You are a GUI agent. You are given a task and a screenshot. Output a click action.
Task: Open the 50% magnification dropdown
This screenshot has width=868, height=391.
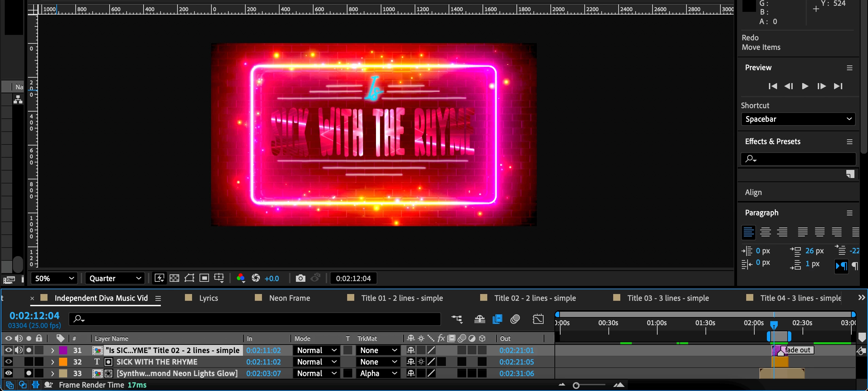pyautogui.click(x=54, y=278)
